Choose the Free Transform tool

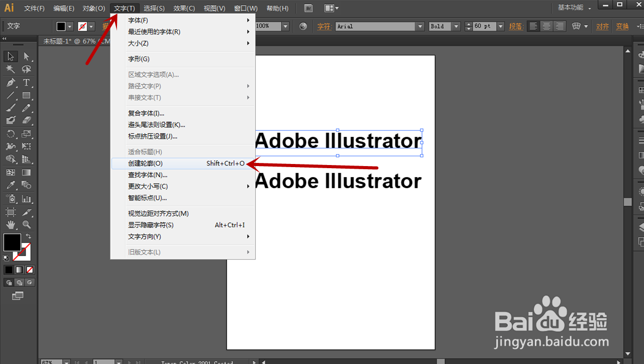click(27, 147)
